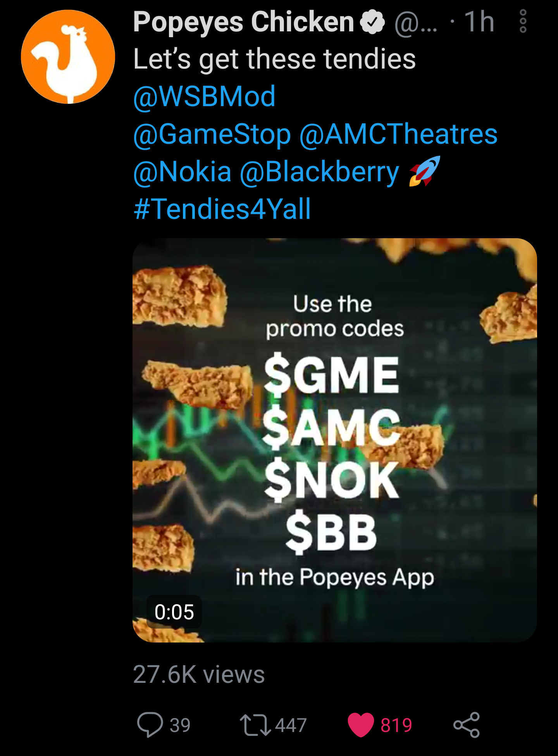
Task: Unlike the tweet via the heart icon
Action: [361, 725]
